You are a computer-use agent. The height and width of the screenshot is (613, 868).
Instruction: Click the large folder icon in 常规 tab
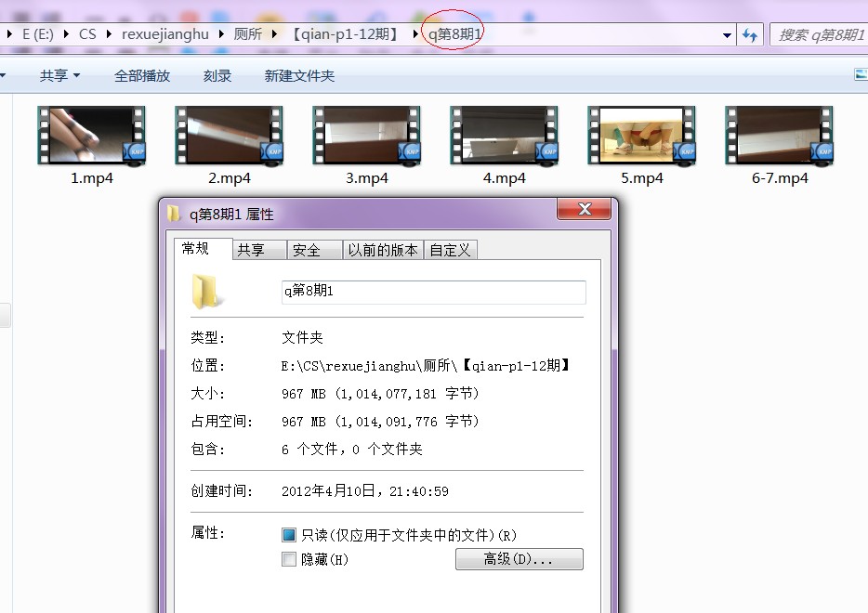(207, 291)
